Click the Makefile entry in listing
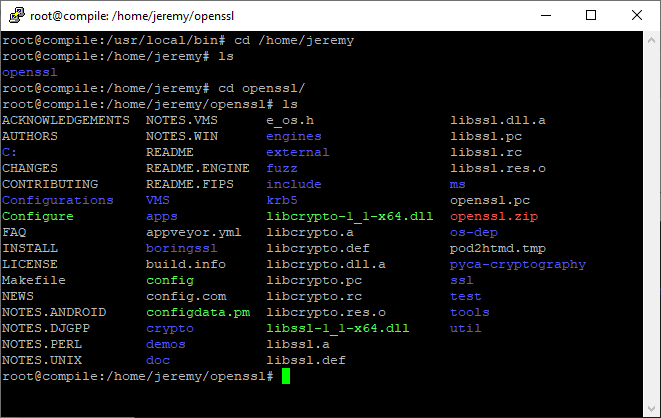The width and height of the screenshot is (661, 418). pyautogui.click(x=34, y=280)
